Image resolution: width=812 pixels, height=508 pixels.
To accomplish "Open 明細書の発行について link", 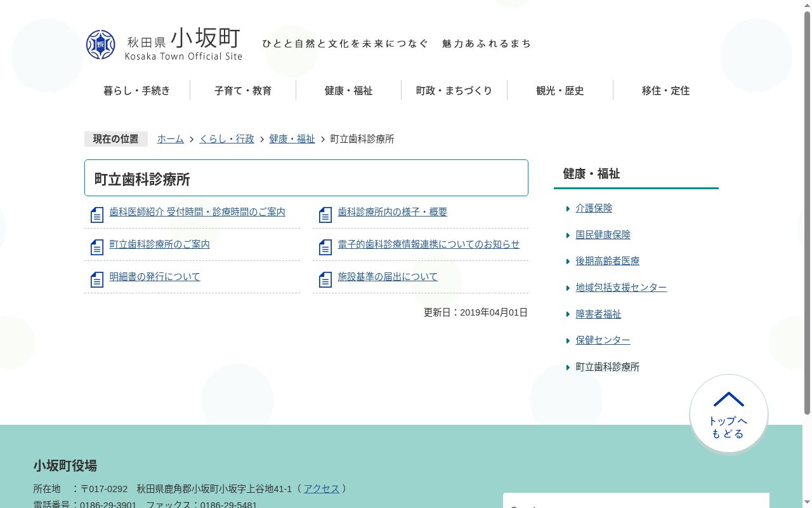I will (155, 277).
